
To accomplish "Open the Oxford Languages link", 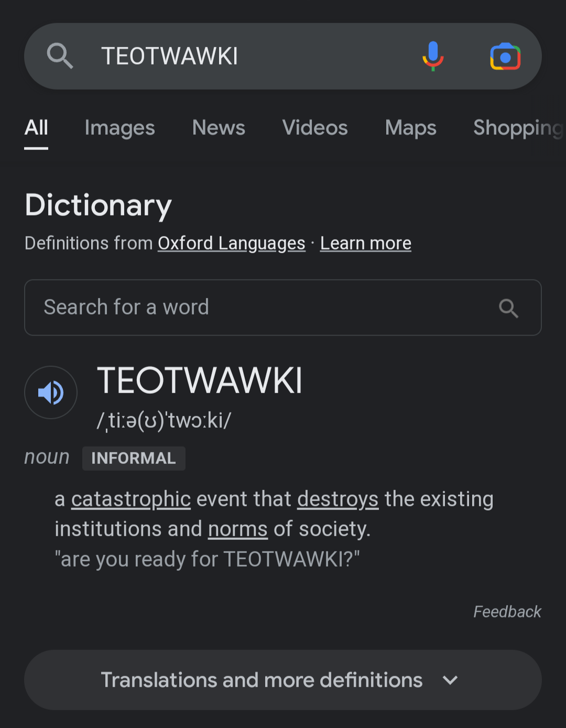I will tap(232, 243).
